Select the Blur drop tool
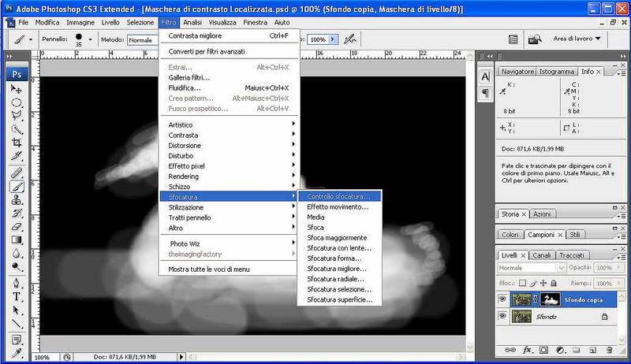Viewport: 631px width, 364px height. (x=17, y=253)
